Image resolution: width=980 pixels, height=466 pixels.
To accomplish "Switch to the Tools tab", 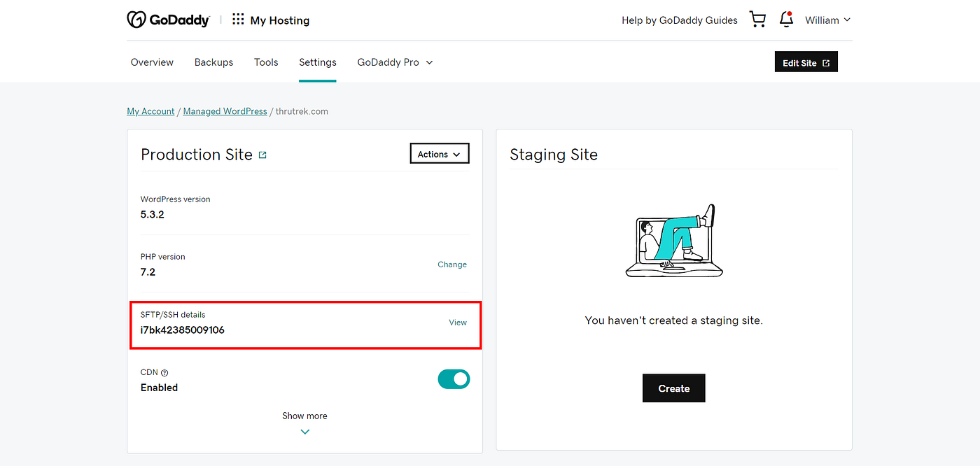I will (266, 62).
